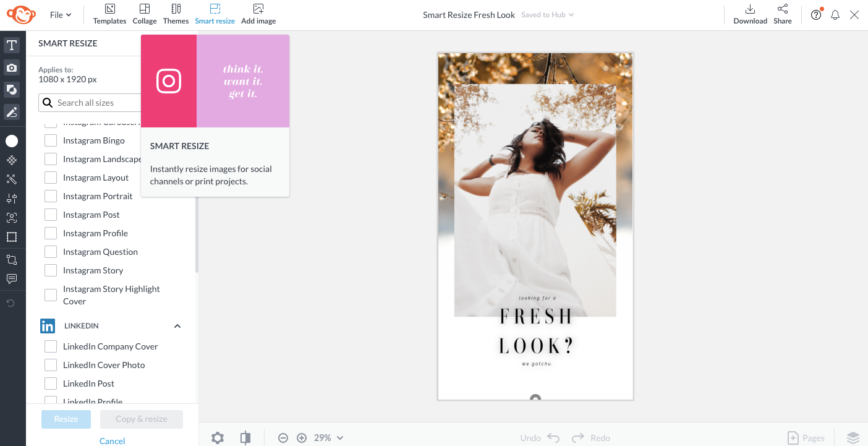Click the Download button

point(750,14)
